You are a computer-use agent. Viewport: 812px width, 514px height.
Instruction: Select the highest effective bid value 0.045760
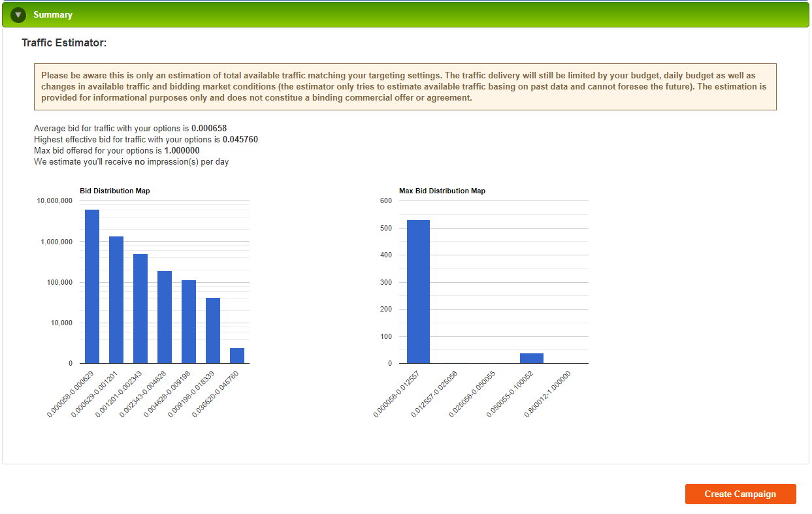[240, 140]
